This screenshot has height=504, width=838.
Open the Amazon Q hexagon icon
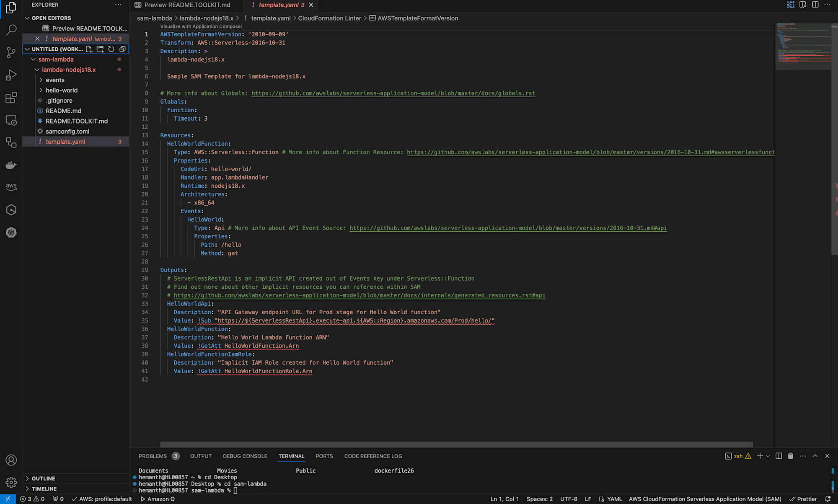point(11,210)
